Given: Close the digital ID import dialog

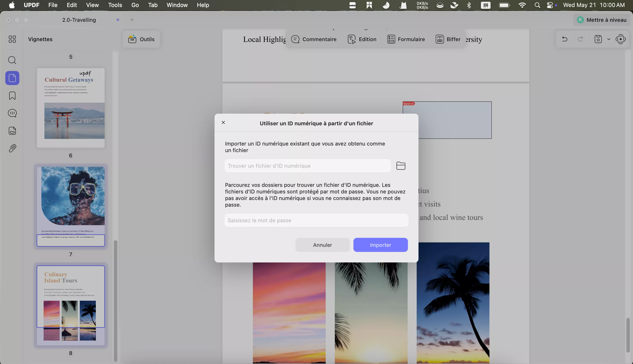Looking at the screenshot, I should point(223,122).
